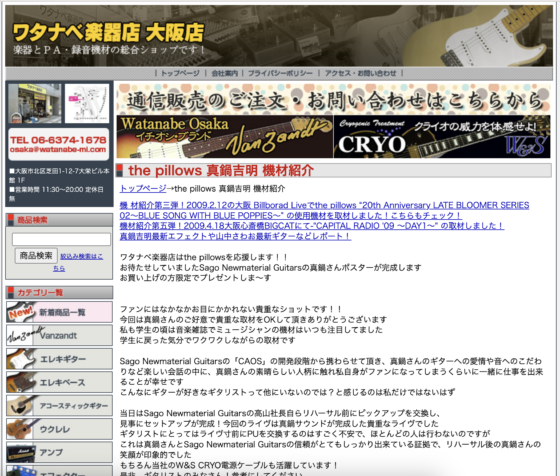Open the 機材紹介第五弾 BIGCAT link

click(x=312, y=226)
